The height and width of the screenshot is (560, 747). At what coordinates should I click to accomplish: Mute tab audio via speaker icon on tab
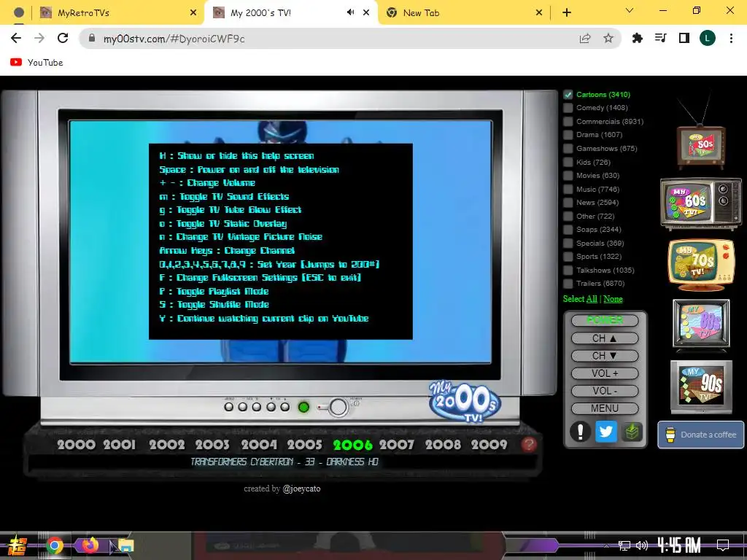tap(351, 12)
